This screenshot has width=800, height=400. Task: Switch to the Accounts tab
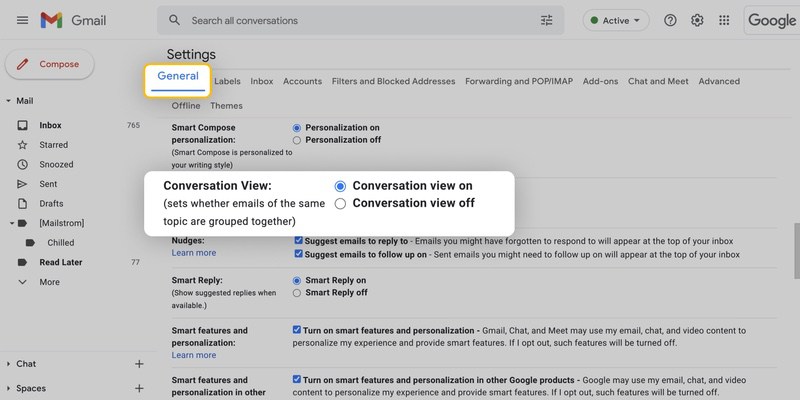pos(303,81)
